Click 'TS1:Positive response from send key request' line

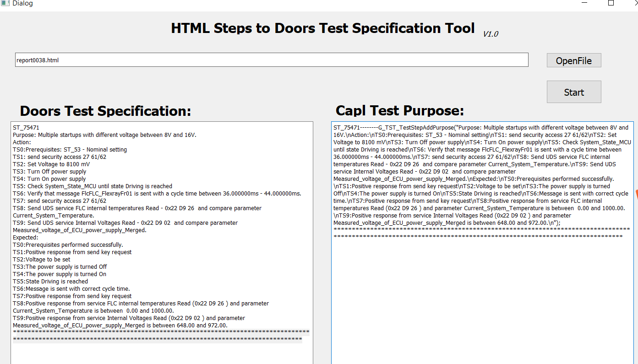click(72, 252)
